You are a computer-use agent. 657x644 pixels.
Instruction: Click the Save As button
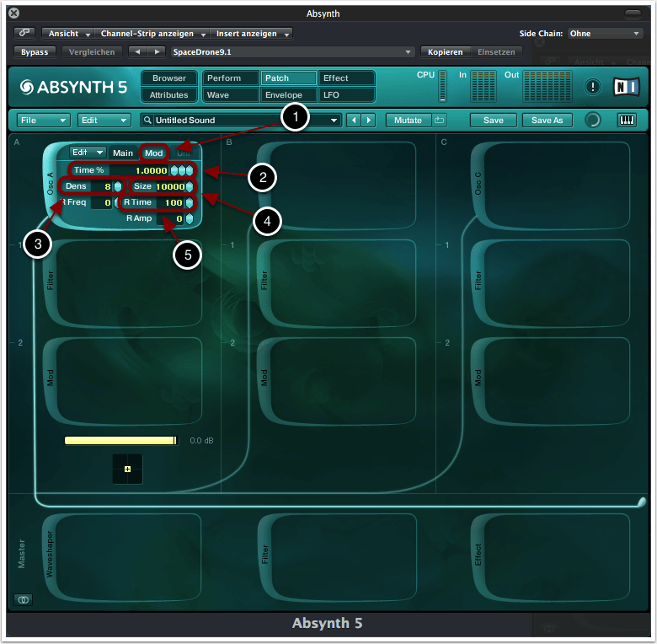click(x=547, y=120)
